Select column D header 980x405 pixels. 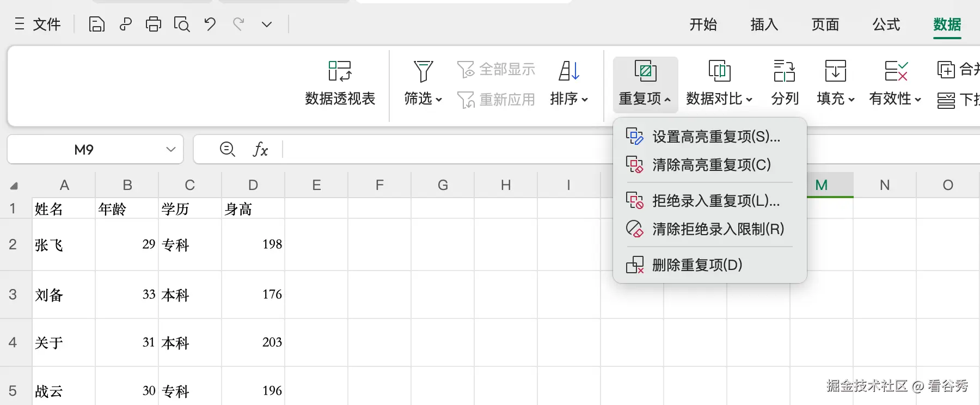(253, 185)
